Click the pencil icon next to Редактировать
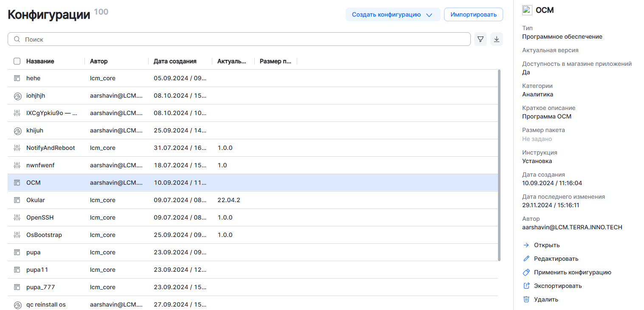 click(526, 259)
